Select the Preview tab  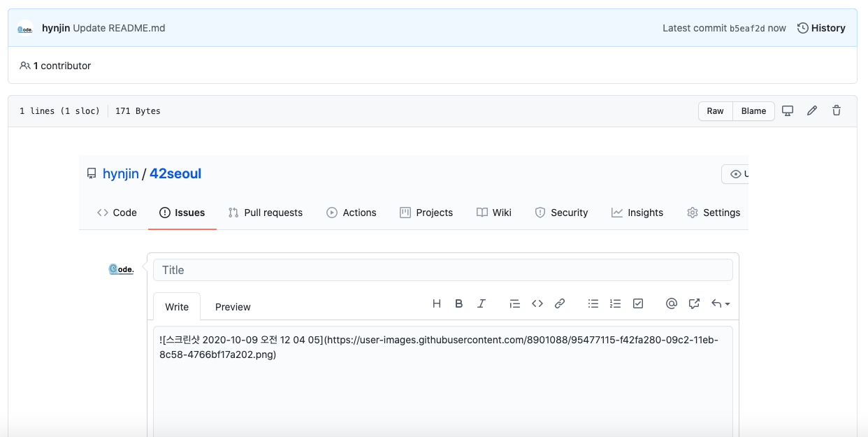coord(233,307)
